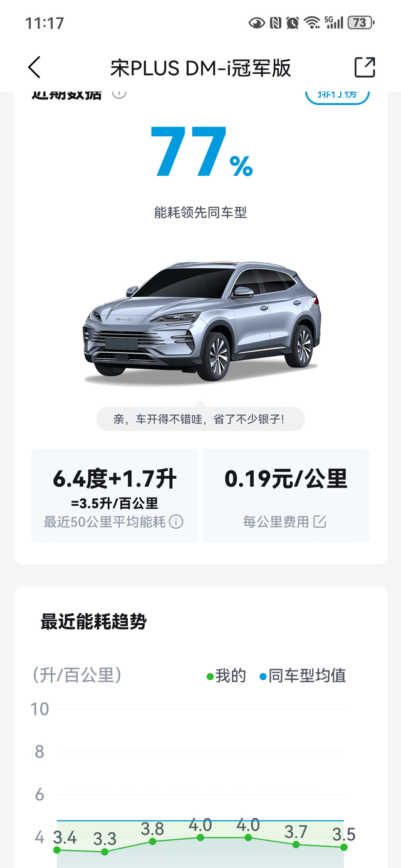Tap the 77% energy ranking figure

pyautogui.click(x=201, y=152)
